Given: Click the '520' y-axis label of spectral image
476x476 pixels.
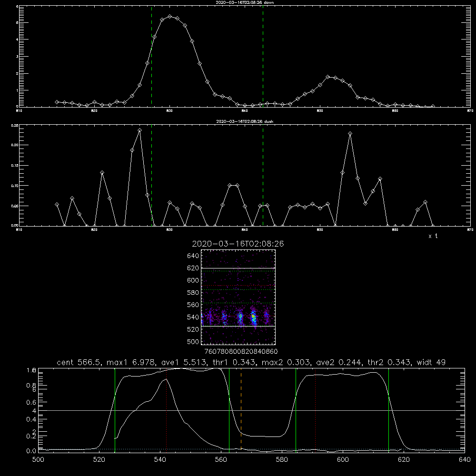Looking at the screenshot, I should pyautogui.click(x=193, y=329).
